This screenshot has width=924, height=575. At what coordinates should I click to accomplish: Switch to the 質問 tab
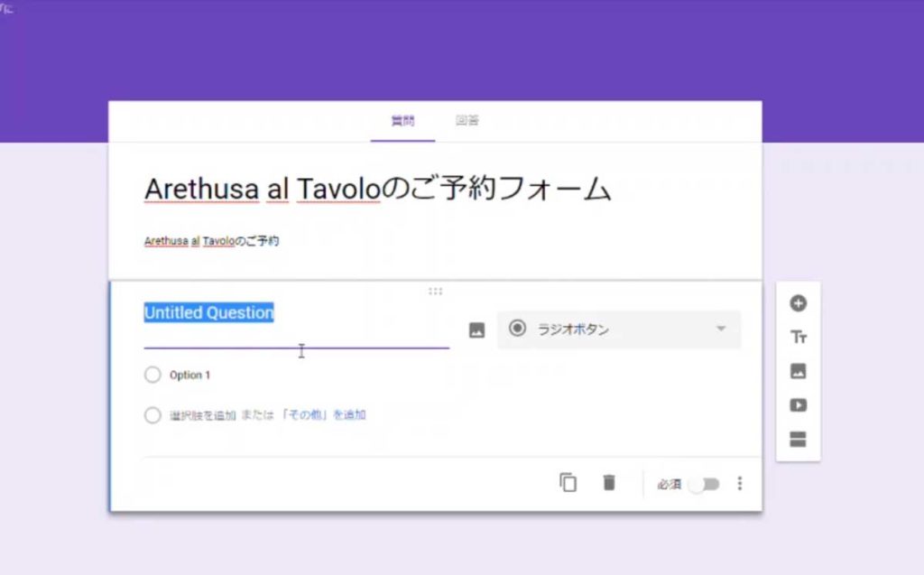[x=403, y=121]
